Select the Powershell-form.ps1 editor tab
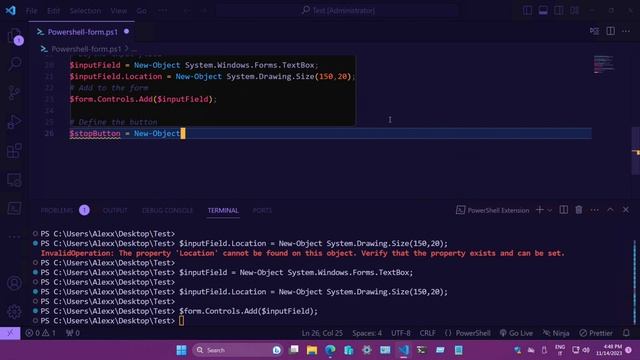640x360 pixels. pyautogui.click(x=82, y=32)
